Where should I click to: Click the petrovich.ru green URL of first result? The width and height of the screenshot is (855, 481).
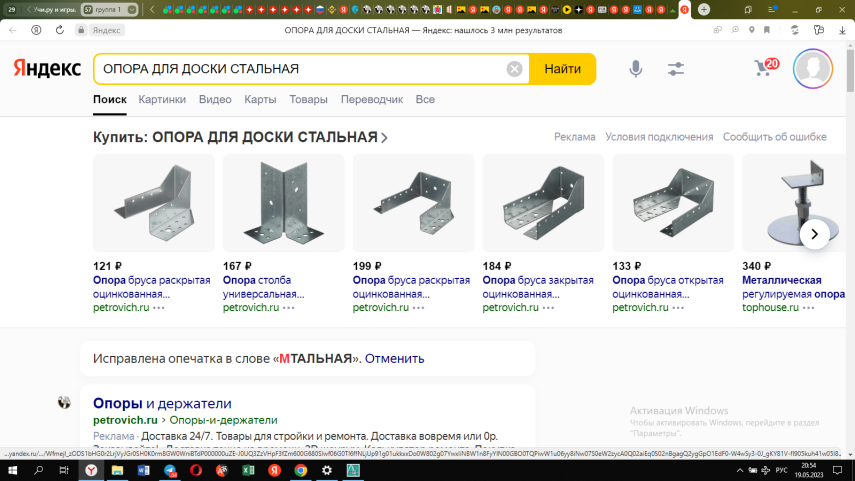pos(125,420)
